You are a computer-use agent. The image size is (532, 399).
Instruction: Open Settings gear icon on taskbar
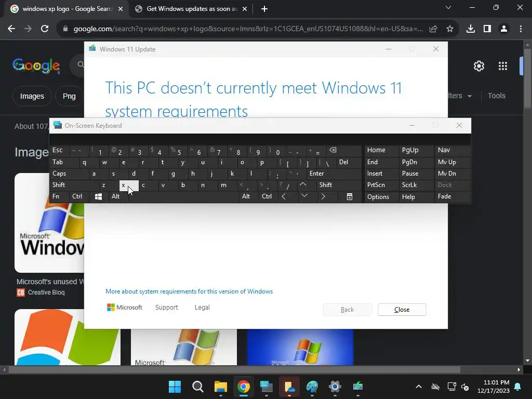tap(335, 387)
